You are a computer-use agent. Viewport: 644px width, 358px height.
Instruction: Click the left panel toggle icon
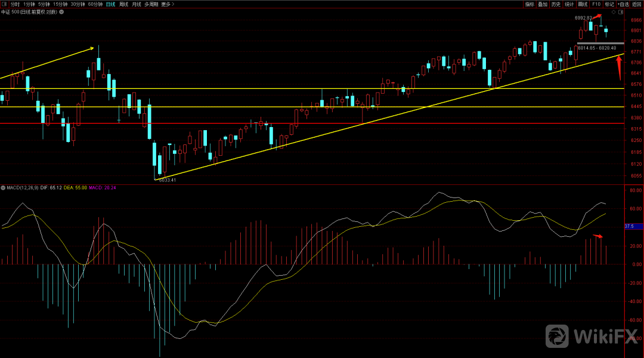pos(5,4)
